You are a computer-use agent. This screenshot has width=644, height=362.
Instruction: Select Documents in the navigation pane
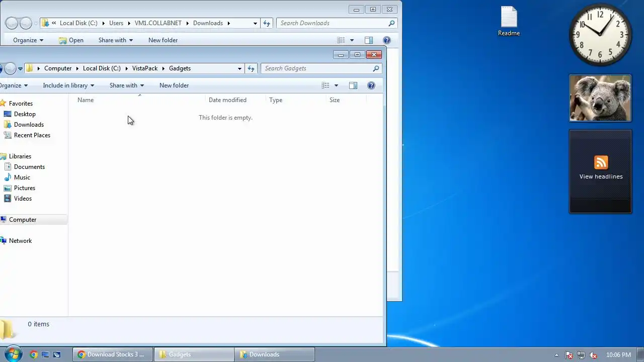point(29,167)
